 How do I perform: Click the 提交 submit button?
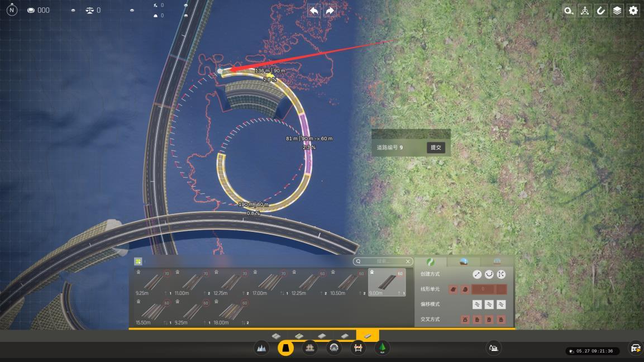[436, 147]
